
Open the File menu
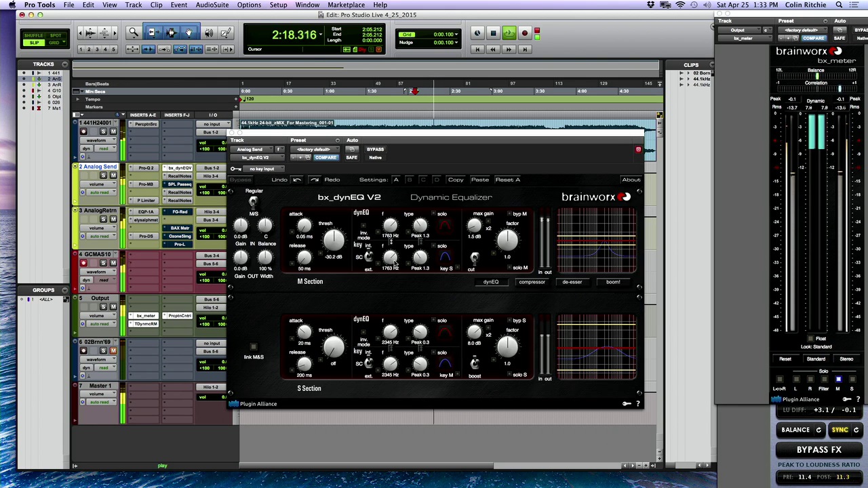click(x=68, y=5)
